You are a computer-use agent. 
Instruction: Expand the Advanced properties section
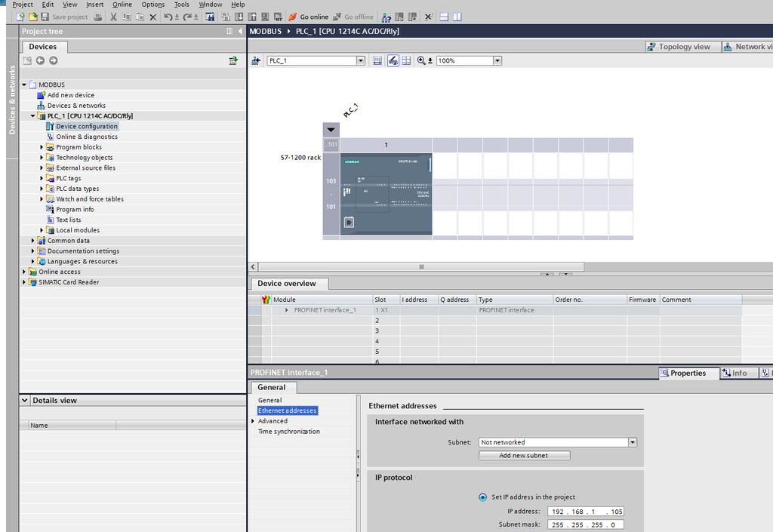tap(253, 421)
